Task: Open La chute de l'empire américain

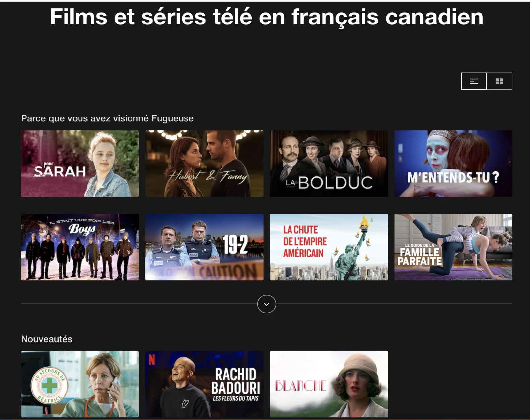Action: (x=329, y=247)
